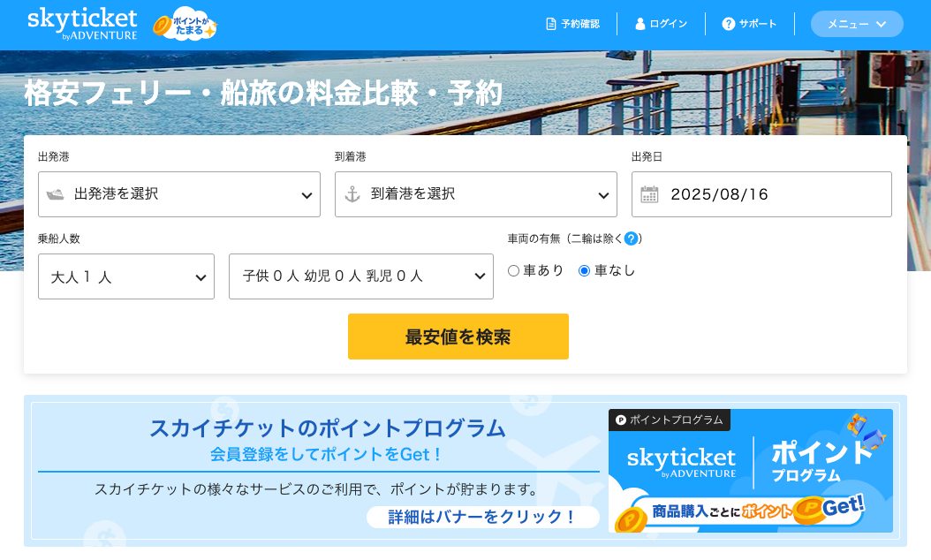Open the blue vehicle help question icon
931x560 pixels.
coord(631,238)
